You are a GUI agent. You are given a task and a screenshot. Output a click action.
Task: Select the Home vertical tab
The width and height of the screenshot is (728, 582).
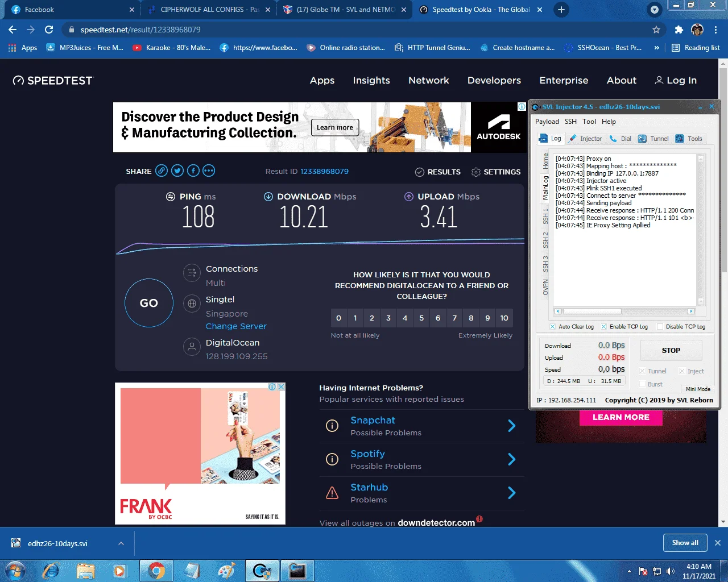(545, 161)
